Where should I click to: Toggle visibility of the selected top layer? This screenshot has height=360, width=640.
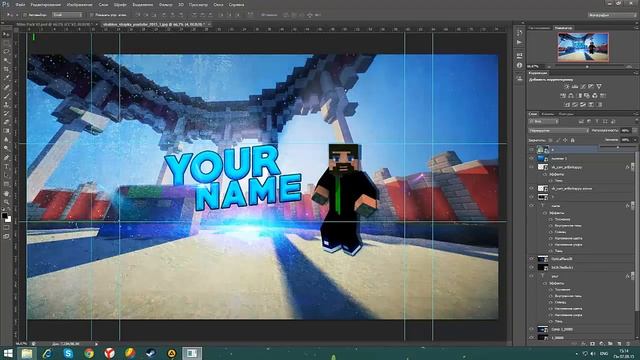(x=531, y=150)
